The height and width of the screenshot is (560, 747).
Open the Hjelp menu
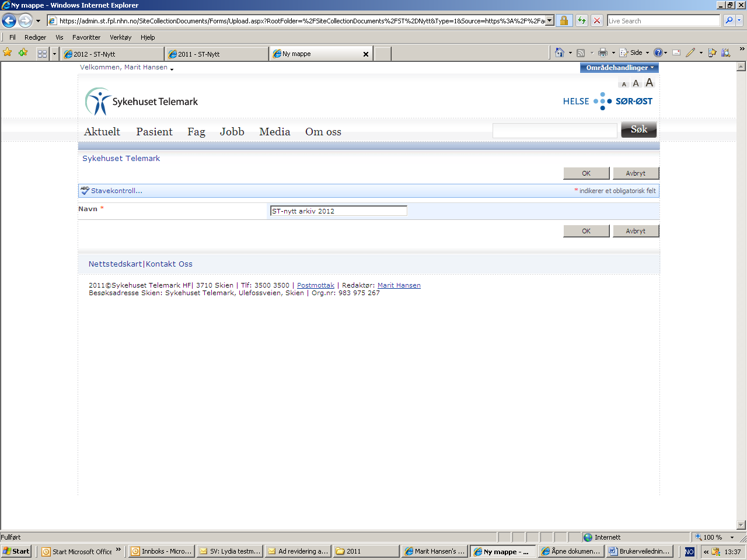point(148,37)
